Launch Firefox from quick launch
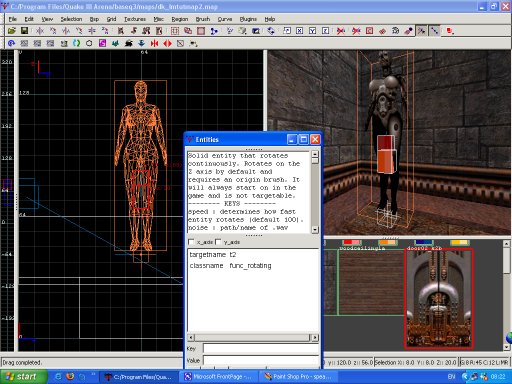 (x=70, y=377)
